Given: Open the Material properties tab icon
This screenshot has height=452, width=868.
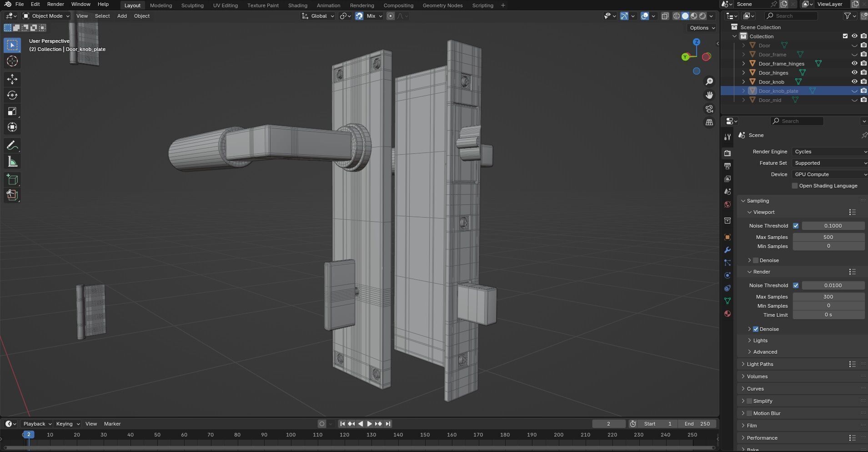Looking at the screenshot, I should 728,314.
